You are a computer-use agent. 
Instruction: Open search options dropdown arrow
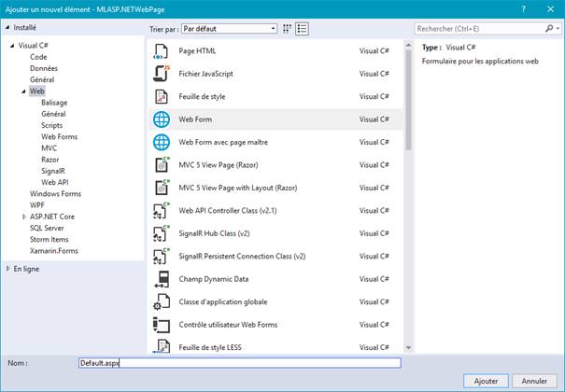tap(558, 28)
